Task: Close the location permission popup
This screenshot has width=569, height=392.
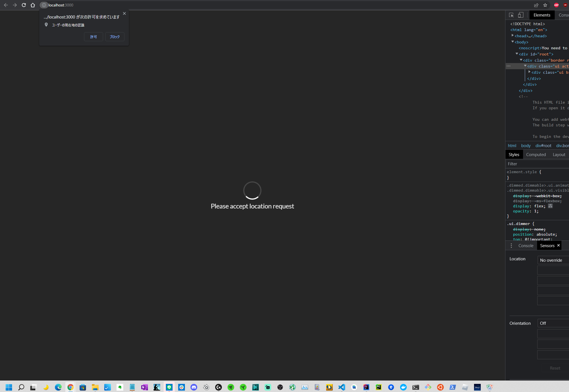Action: coord(124,13)
